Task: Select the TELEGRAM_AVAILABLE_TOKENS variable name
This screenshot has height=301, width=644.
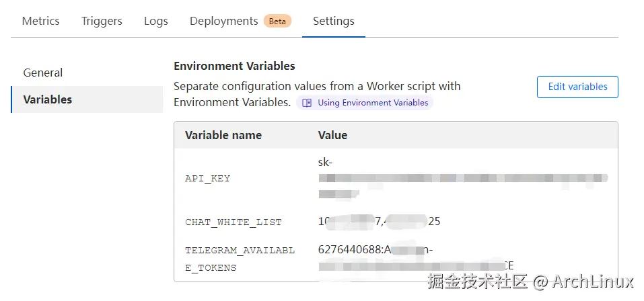Action: point(240,259)
